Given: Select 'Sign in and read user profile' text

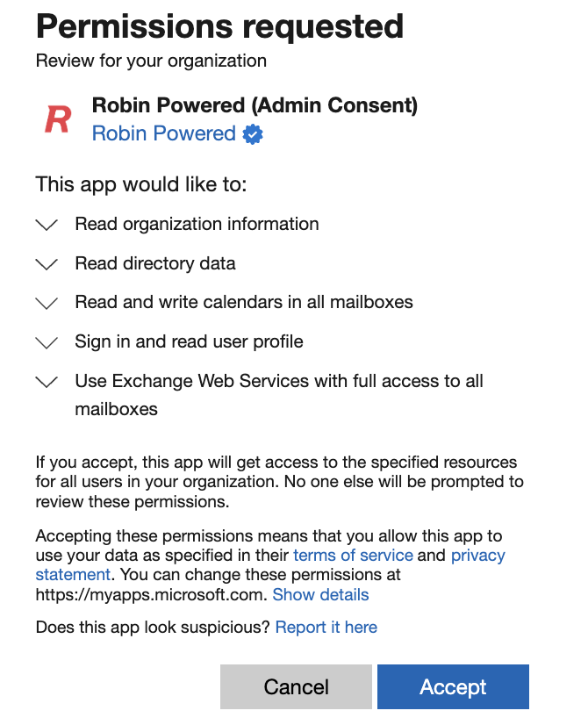Looking at the screenshot, I should pos(189,341).
